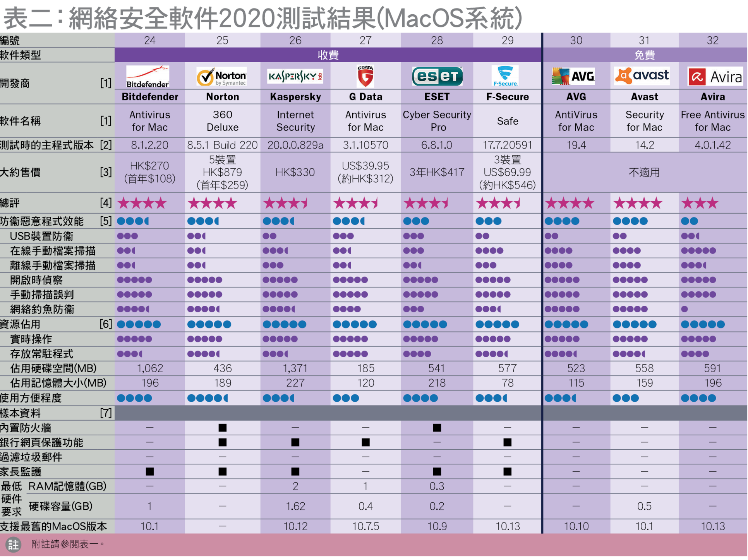This screenshot has height=560, width=748.
Task: Click the 使用方便程度 row label
Action: (31, 398)
